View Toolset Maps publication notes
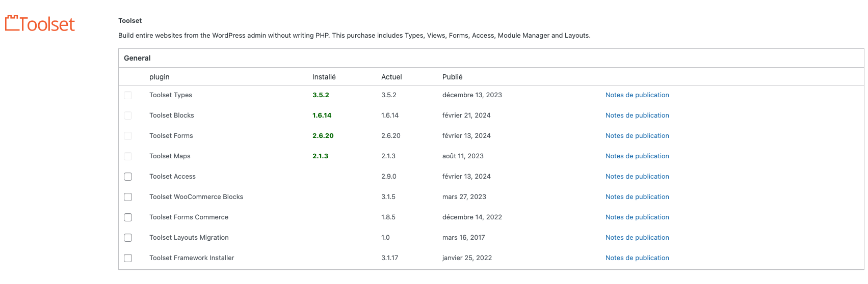The width and height of the screenshot is (868, 284). pos(637,156)
